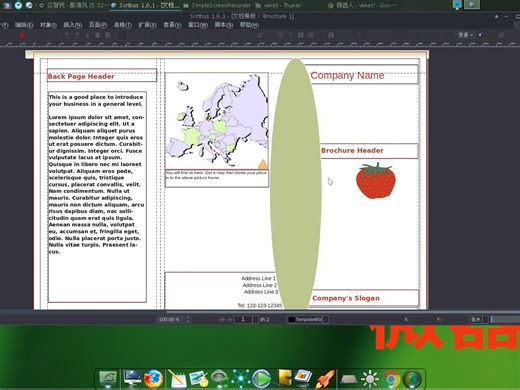520x390 pixels.
Task: Select the strawberry image
Action: (376, 181)
